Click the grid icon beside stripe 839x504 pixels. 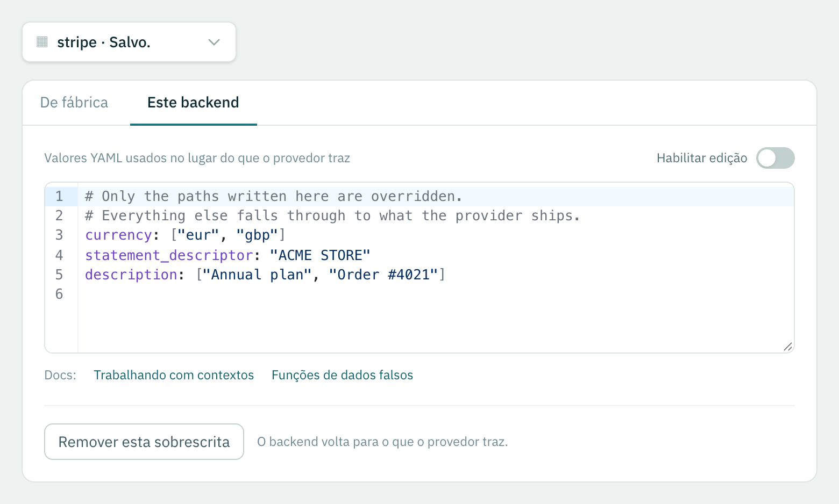tap(42, 42)
